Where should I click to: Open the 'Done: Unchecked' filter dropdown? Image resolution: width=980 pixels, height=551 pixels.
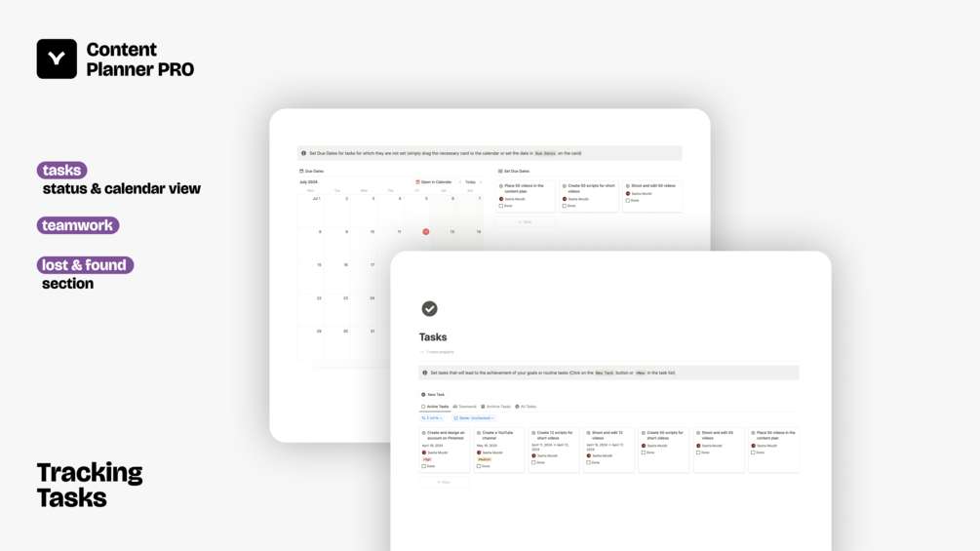click(x=474, y=418)
